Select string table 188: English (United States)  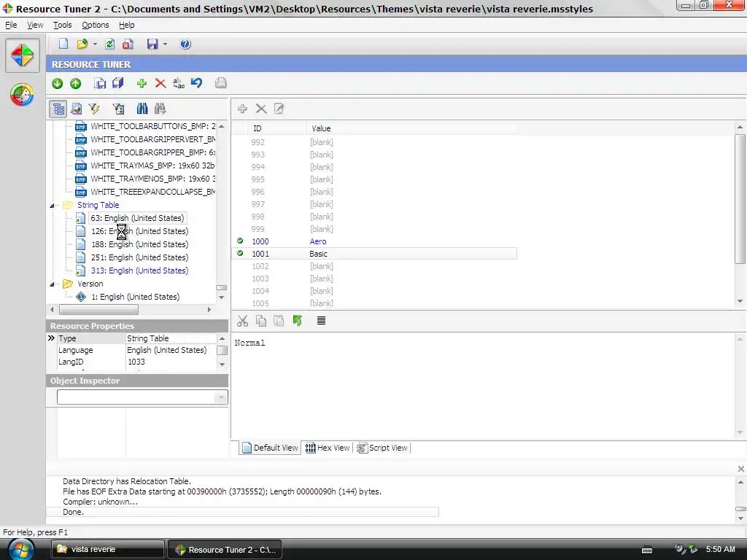pyautogui.click(x=139, y=244)
